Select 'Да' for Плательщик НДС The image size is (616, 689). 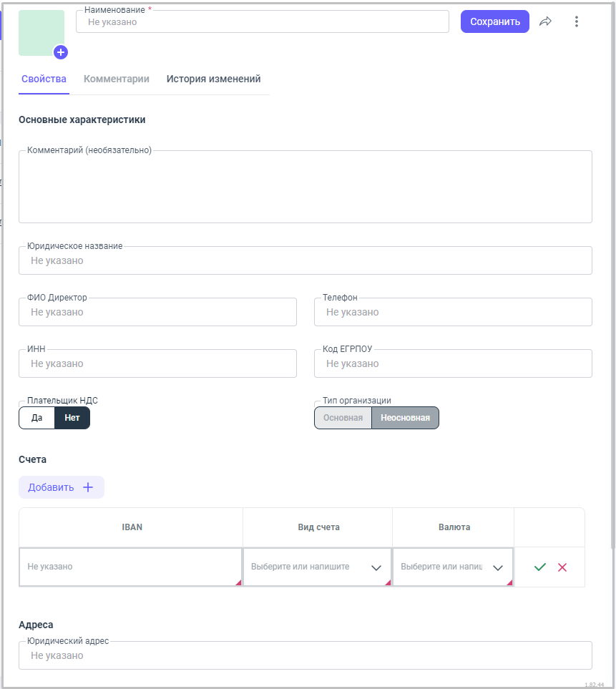pyautogui.click(x=36, y=418)
